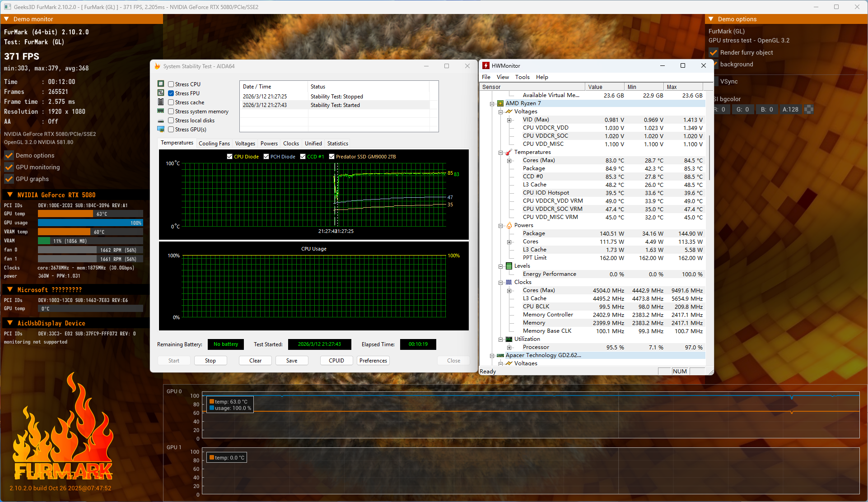Image resolution: width=868 pixels, height=502 pixels.
Task: Enable the Stress CPU checkbox
Action: click(171, 84)
